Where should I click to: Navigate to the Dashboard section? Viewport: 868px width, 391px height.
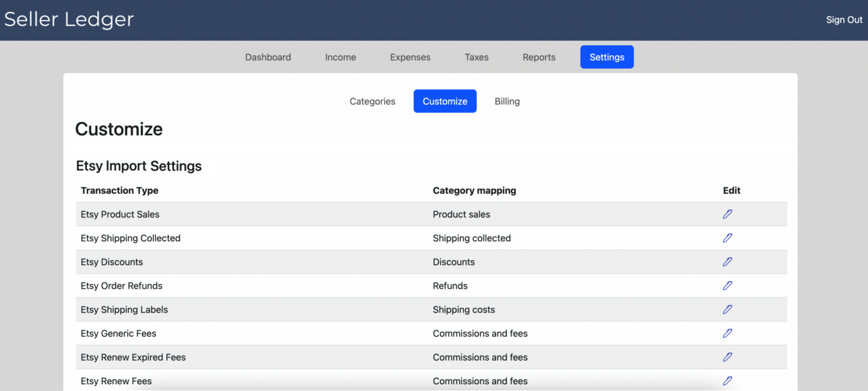tap(268, 56)
